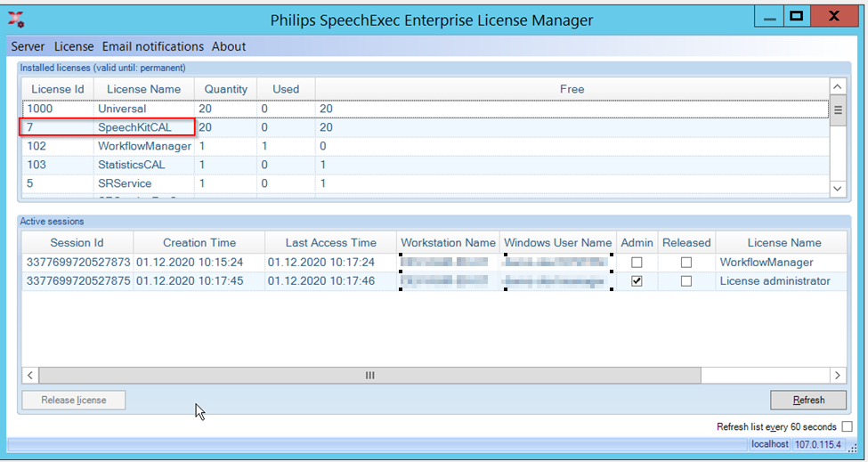Sort licenses by Free column header
Viewport: 868px width, 462px height.
click(x=572, y=89)
